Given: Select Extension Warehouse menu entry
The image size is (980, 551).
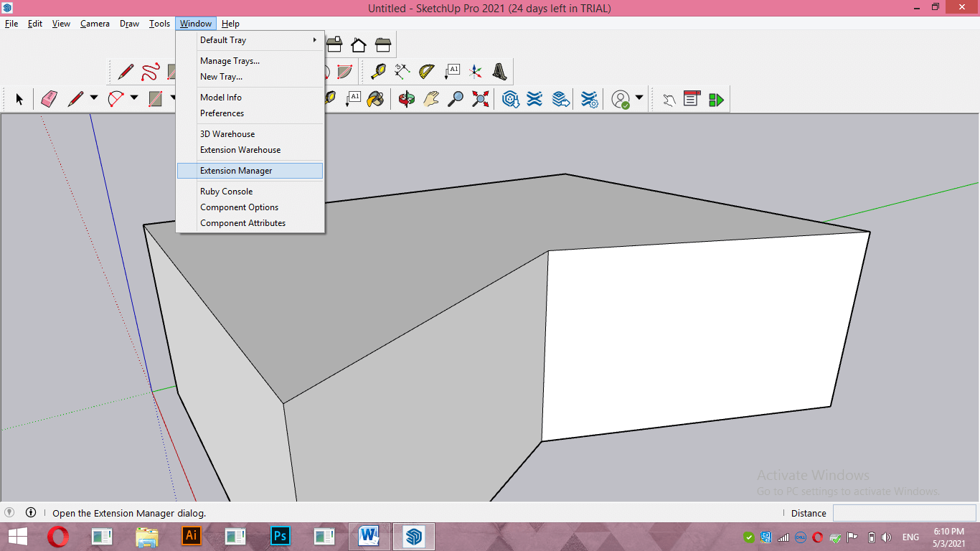Looking at the screenshot, I should pos(250,150).
